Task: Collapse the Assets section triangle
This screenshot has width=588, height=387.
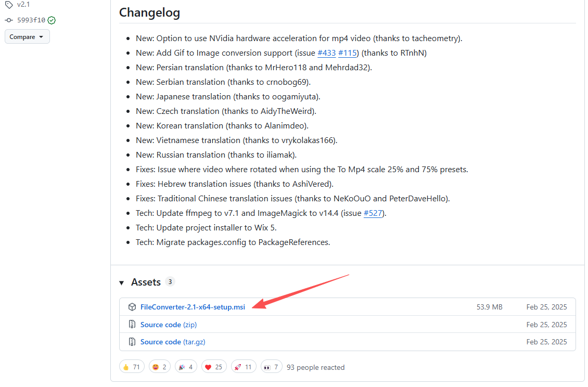Action: click(122, 283)
